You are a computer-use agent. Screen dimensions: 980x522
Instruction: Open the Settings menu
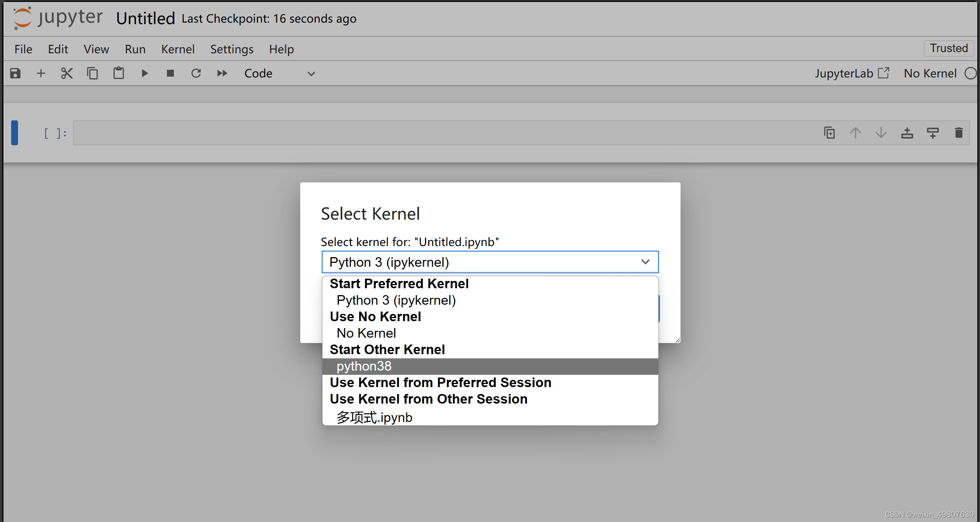click(232, 49)
